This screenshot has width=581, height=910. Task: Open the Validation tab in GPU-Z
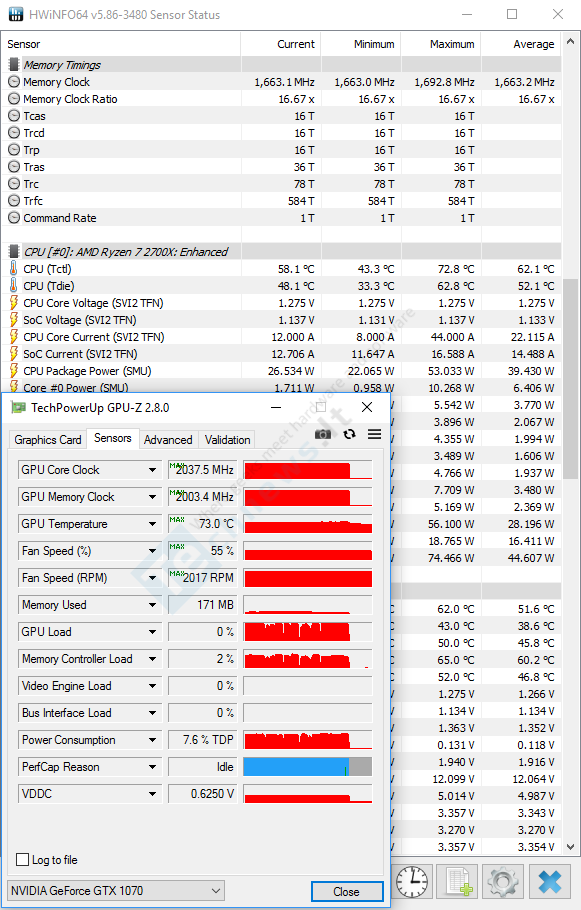pyautogui.click(x=228, y=440)
